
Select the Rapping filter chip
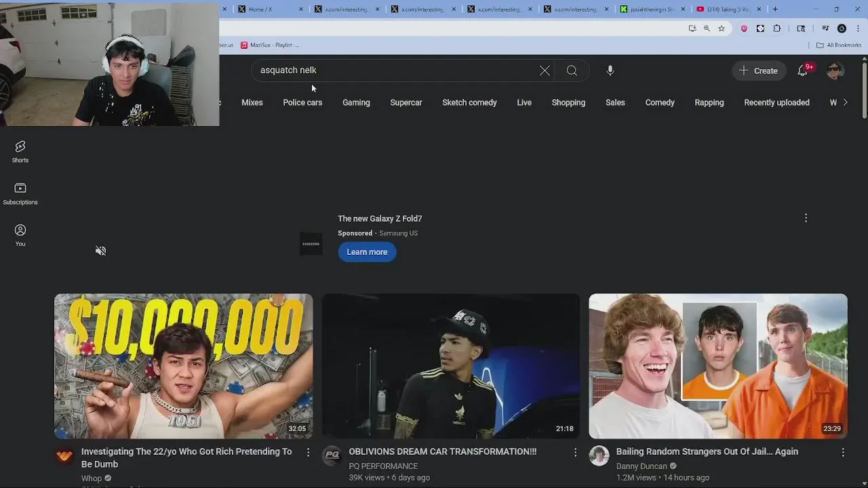tap(709, 102)
